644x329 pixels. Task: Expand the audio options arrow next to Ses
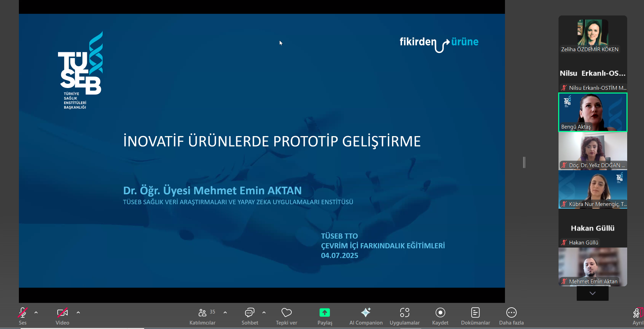(x=36, y=312)
